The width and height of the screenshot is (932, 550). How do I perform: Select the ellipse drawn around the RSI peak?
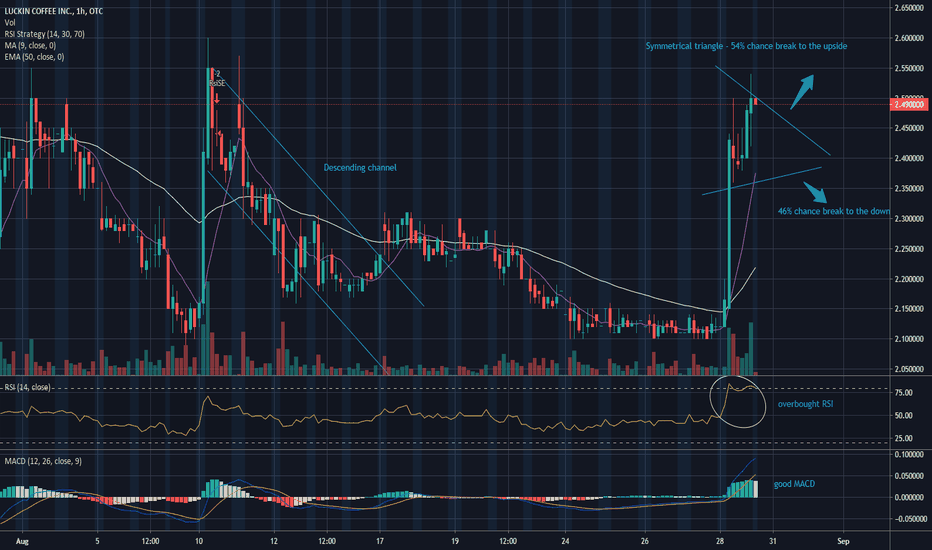point(738,402)
